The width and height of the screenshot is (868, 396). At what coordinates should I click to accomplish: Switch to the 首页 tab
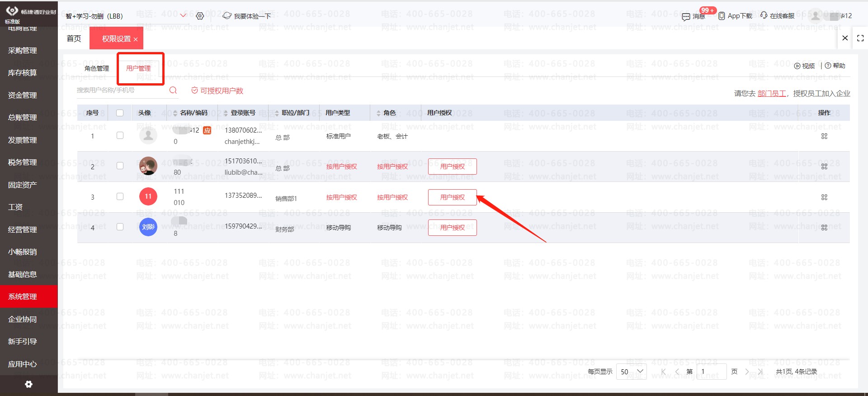pyautogui.click(x=74, y=38)
